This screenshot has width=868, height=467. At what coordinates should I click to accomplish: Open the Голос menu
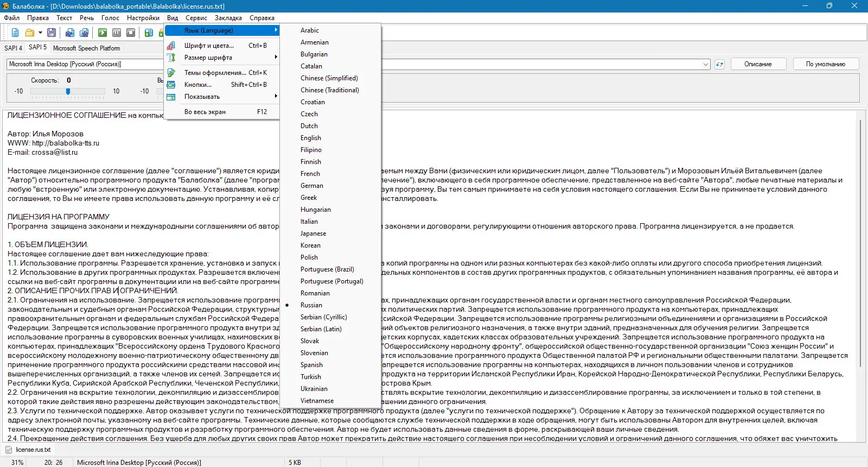point(110,18)
